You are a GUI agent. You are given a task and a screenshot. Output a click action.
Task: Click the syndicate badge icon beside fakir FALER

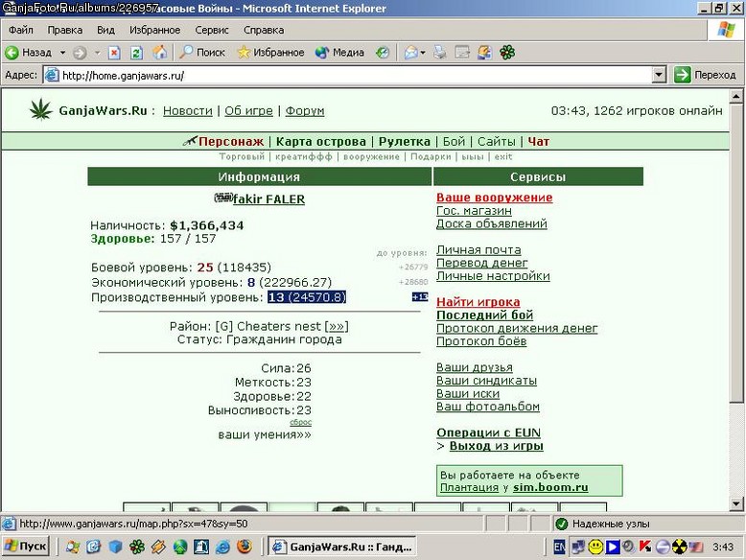[x=223, y=198]
